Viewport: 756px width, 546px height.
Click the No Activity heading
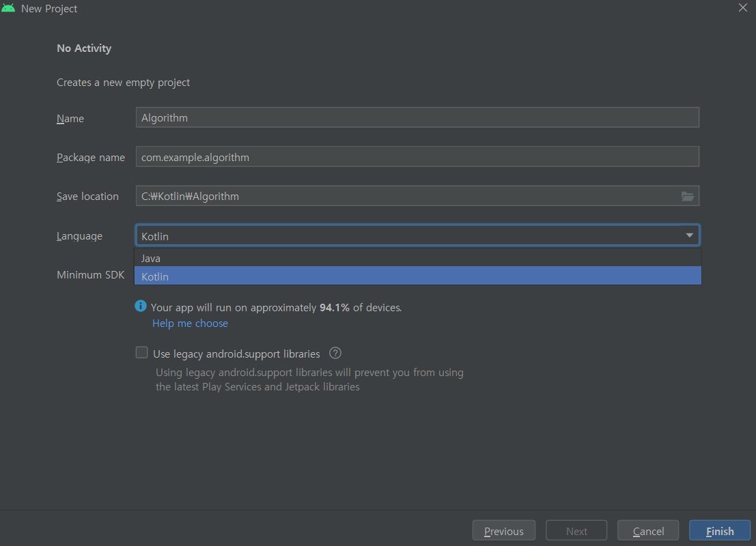pos(85,48)
